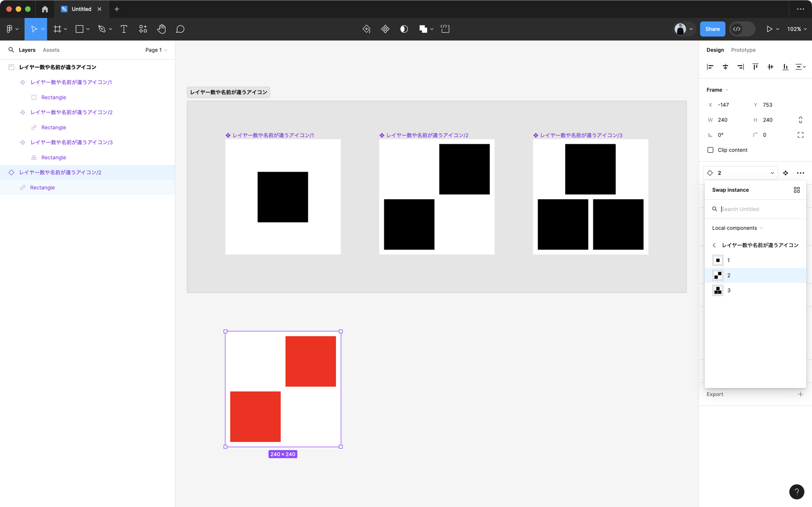
Task: Align selection to top
Action: point(756,67)
